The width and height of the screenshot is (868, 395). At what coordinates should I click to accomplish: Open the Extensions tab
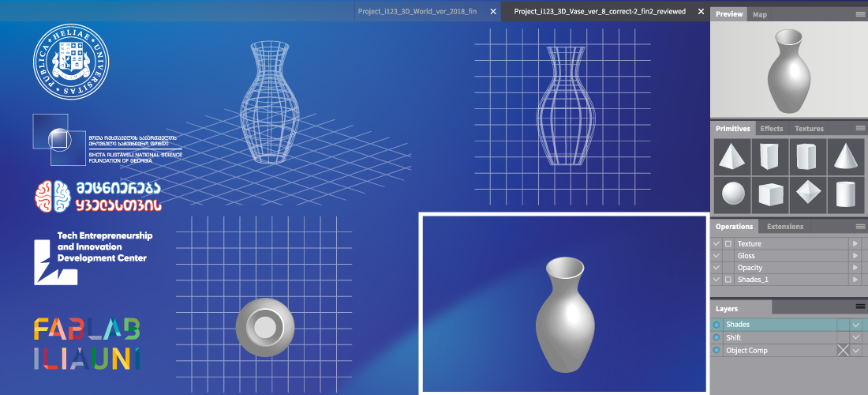pos(785,227)
